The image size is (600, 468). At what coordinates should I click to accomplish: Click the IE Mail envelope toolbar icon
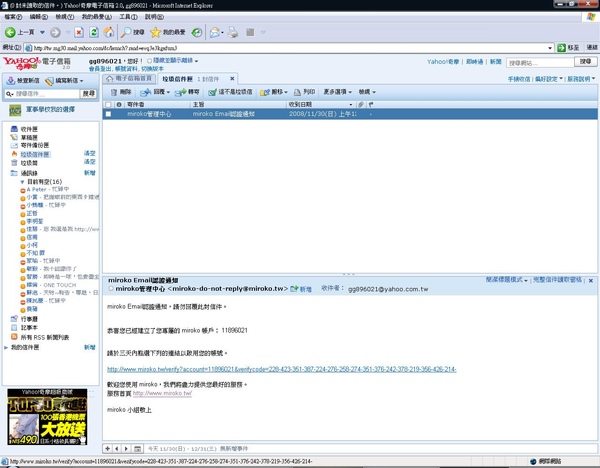[215, 33]
